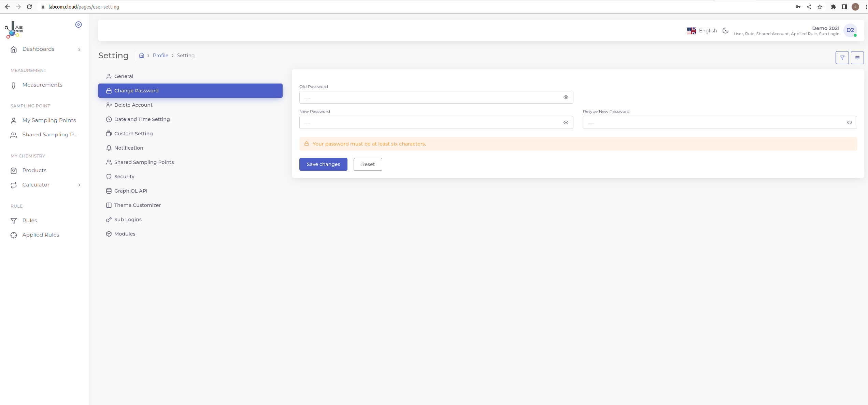Click the thermometer Measurements icon

14,85
